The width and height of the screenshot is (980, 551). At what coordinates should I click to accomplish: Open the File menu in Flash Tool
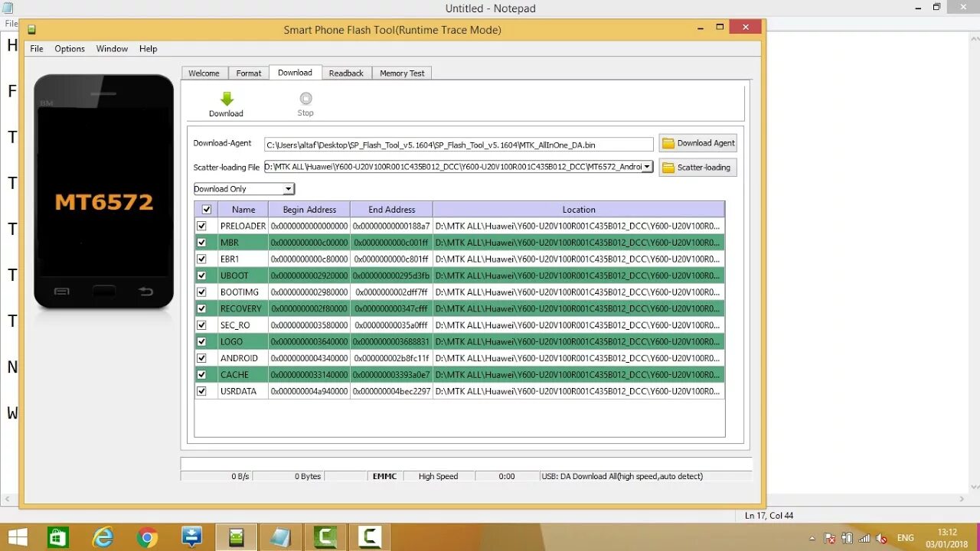click(x=37, y=48)
